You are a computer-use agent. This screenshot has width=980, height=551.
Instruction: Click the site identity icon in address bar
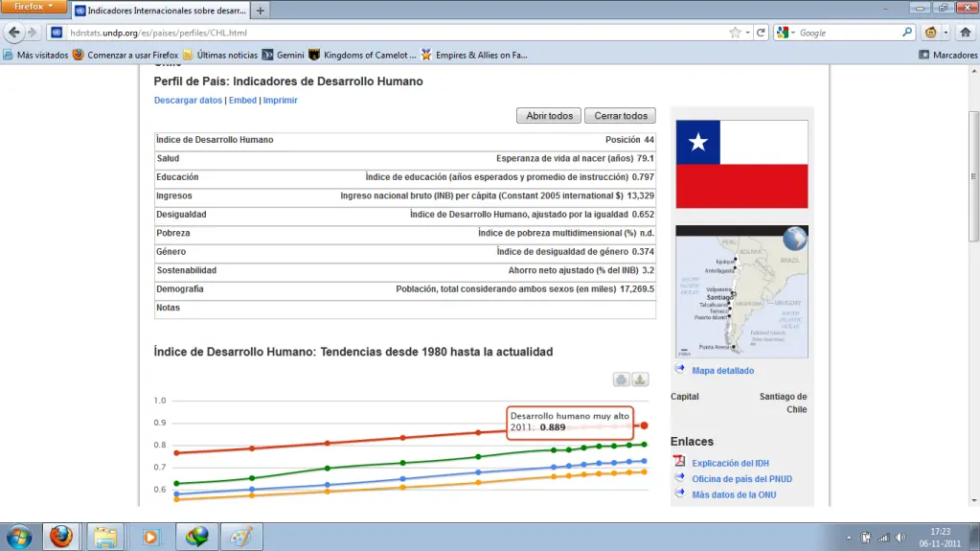coord(57,33)
